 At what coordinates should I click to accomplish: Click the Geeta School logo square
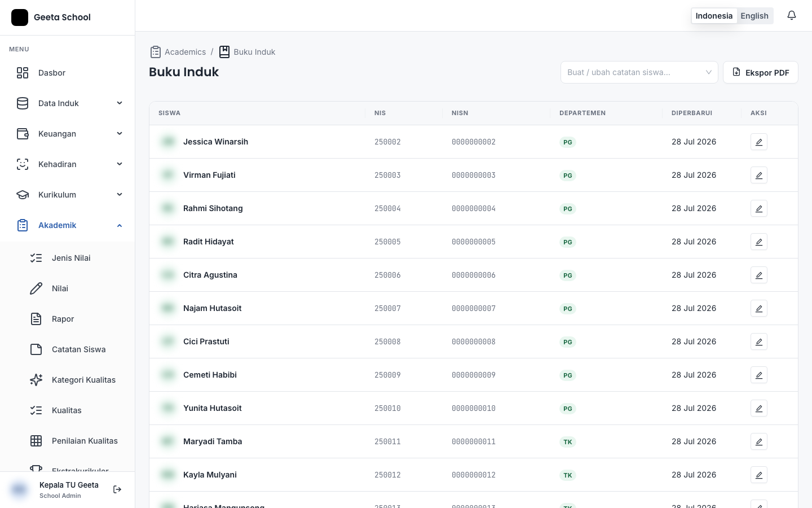click(x=20, y=17)
